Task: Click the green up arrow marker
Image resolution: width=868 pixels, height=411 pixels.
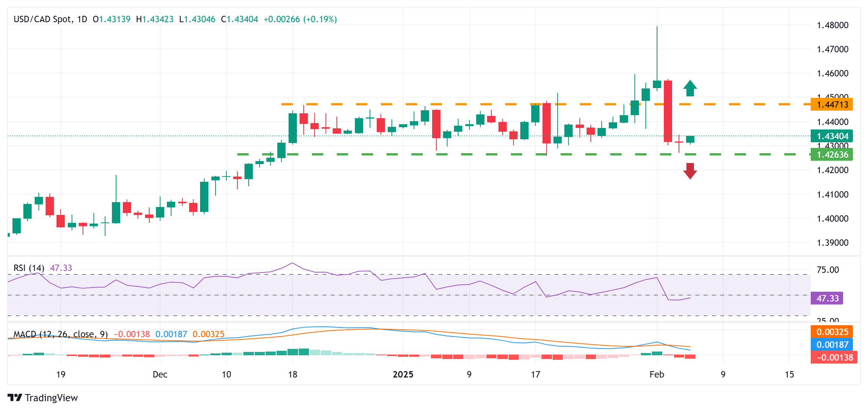Action: click(690, 88)
